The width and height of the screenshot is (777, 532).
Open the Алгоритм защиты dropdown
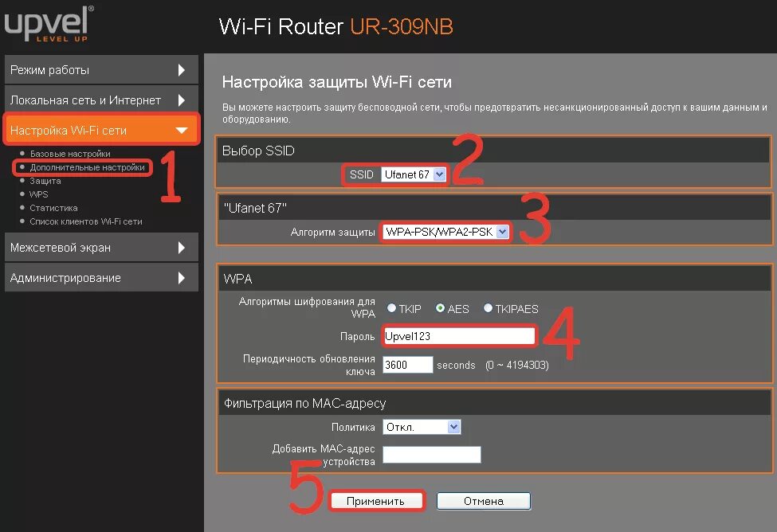point(445,232)
